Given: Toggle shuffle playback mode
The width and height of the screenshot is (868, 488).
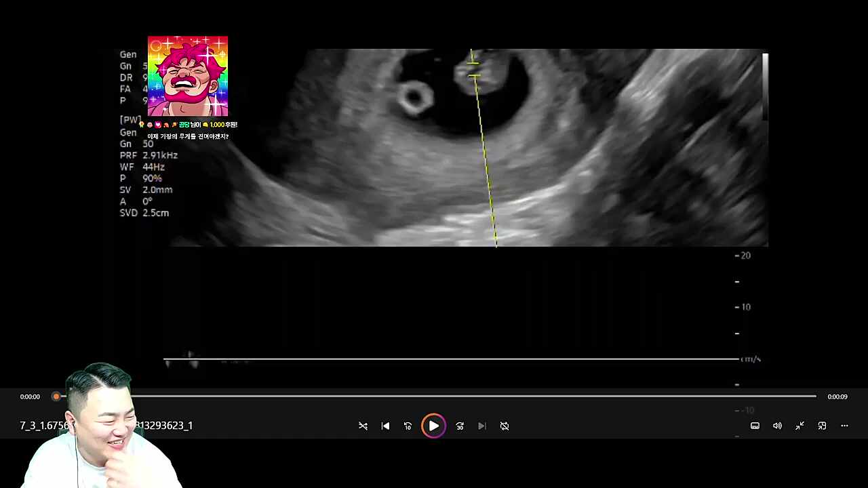Looking at the screenshot, I should point(363,426).
